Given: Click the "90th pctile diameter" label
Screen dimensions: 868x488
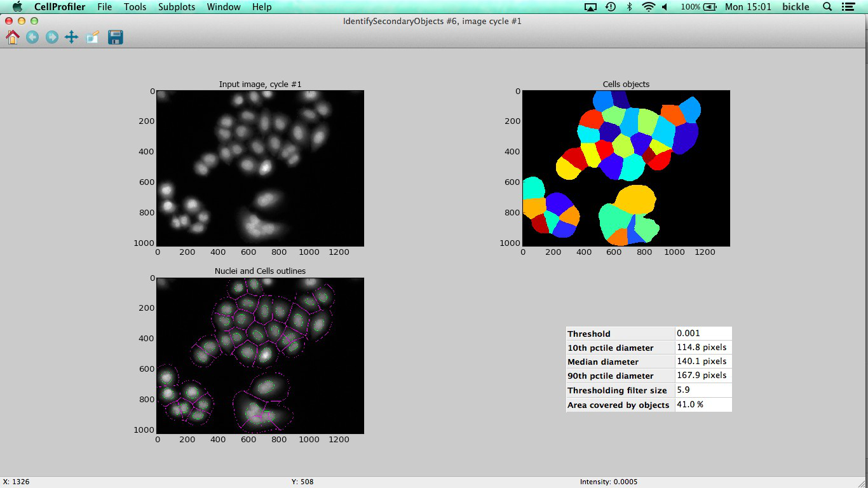Looking at the screenshot, I should click(x=611, y=376).
